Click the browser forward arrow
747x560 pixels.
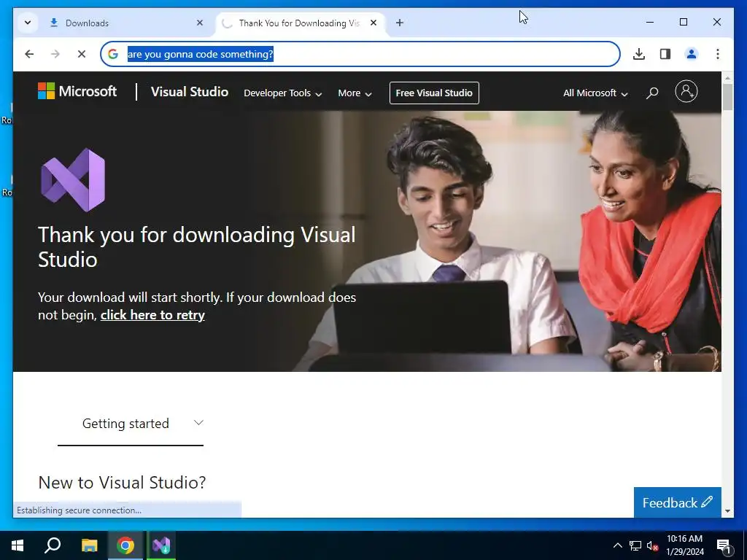coord(55,54)
